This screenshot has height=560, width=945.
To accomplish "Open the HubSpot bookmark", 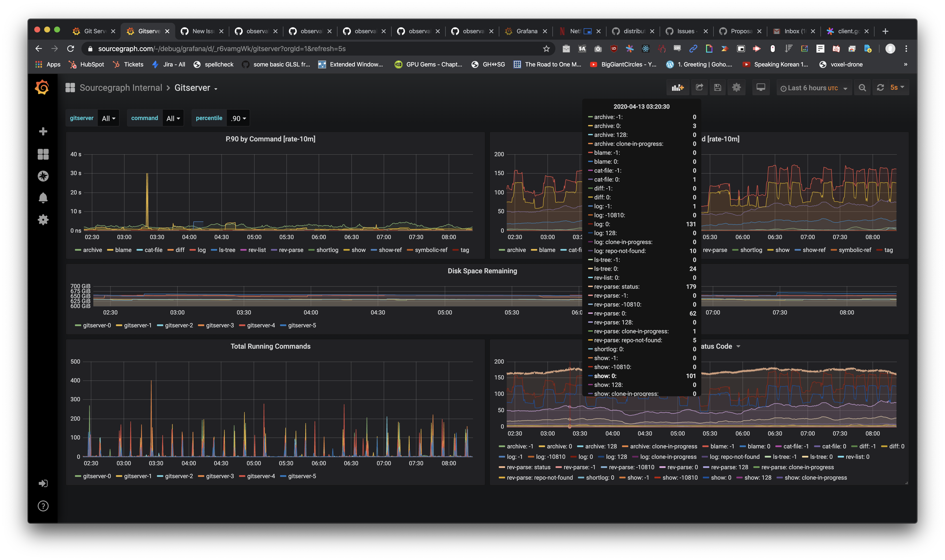I will coord(86,64).
